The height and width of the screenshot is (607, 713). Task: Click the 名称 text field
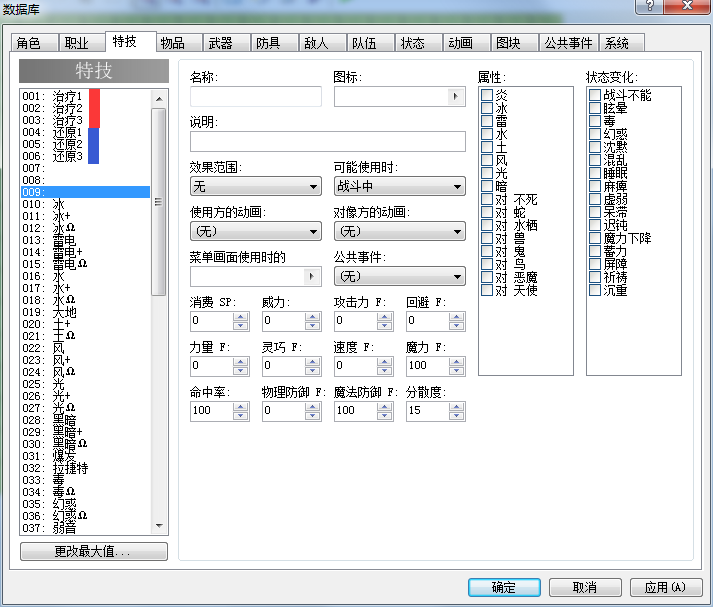[x=256, y=96]
